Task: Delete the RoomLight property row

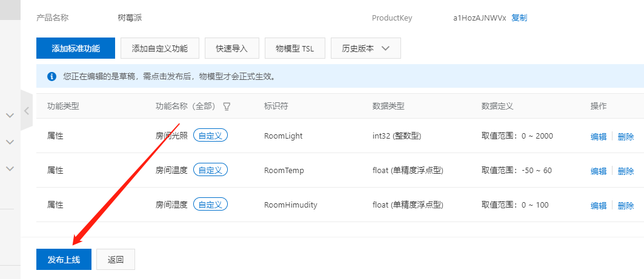Action: [x=625, y=137]
